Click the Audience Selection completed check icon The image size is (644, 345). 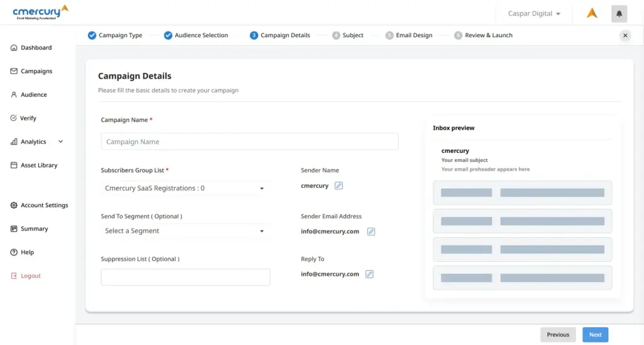[x=168, y=35]
